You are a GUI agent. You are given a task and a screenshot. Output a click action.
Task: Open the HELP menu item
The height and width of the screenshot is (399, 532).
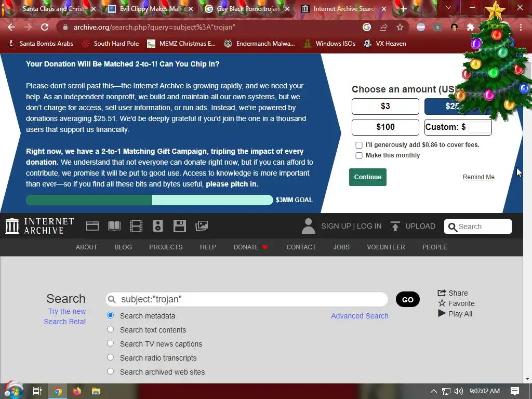point(208,247)
